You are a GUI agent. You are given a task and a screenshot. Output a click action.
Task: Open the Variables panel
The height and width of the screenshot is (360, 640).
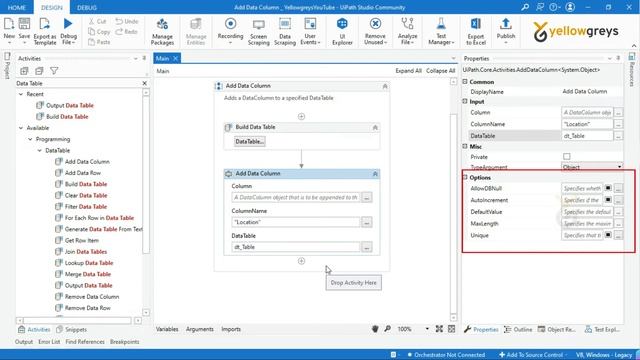coord(167,329)
